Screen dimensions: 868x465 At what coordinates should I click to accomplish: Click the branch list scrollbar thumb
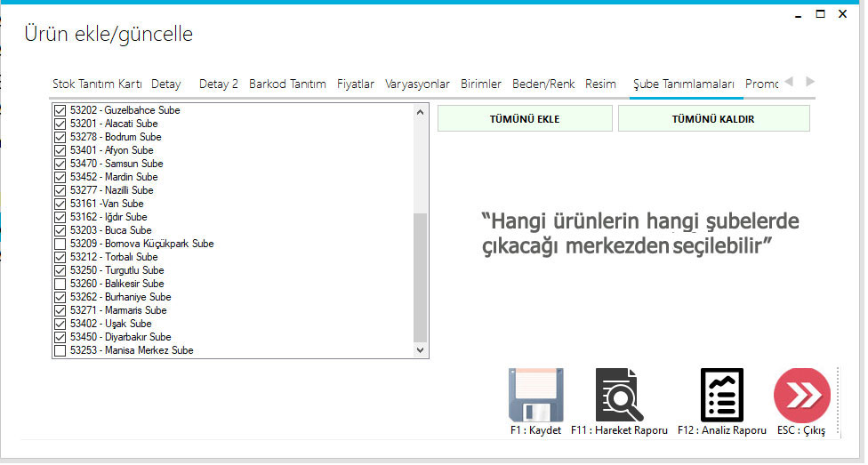tap(420, 277)
